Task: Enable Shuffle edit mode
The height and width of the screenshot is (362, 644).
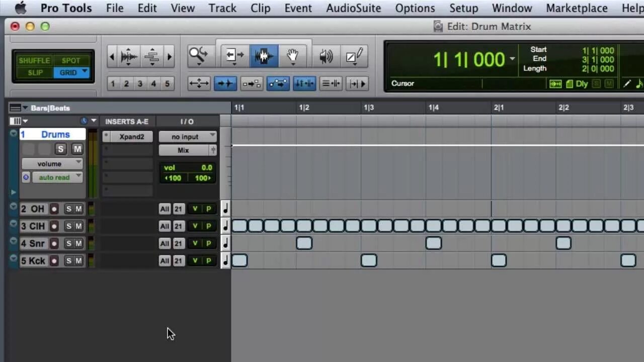Action: coord(34,60)
